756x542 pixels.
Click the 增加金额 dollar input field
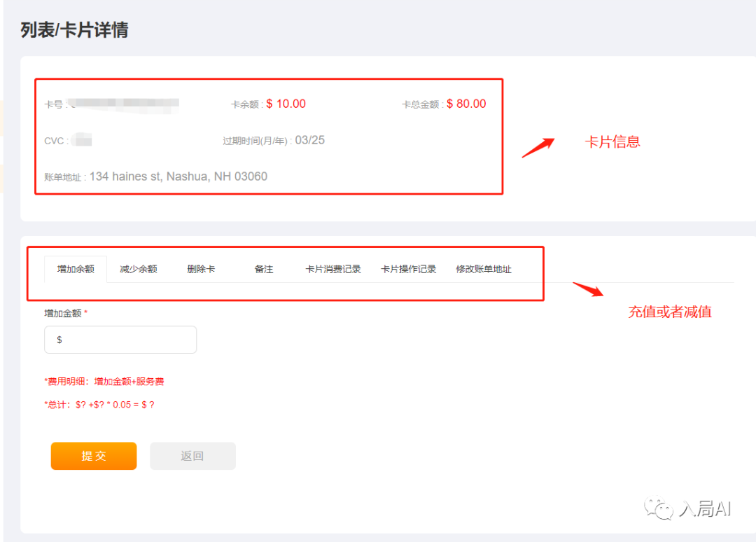tap(120, 340)
